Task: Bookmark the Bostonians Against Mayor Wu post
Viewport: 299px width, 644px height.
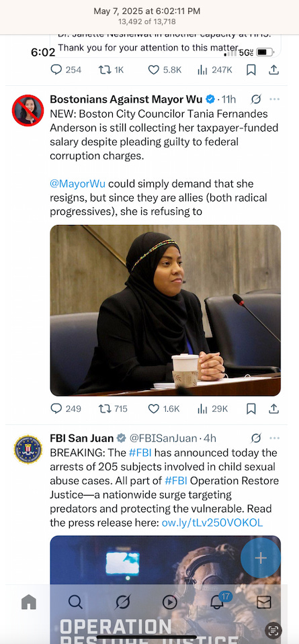Action: tap(251, 409)
